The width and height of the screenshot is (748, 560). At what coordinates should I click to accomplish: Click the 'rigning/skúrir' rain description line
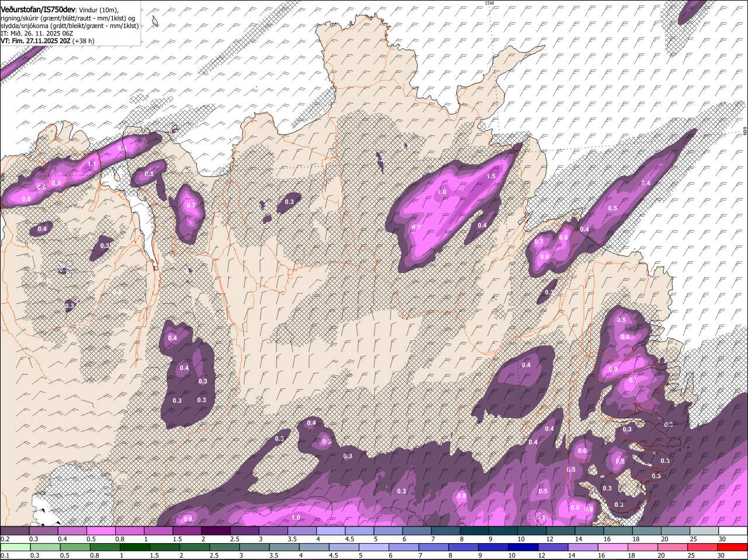67,18
